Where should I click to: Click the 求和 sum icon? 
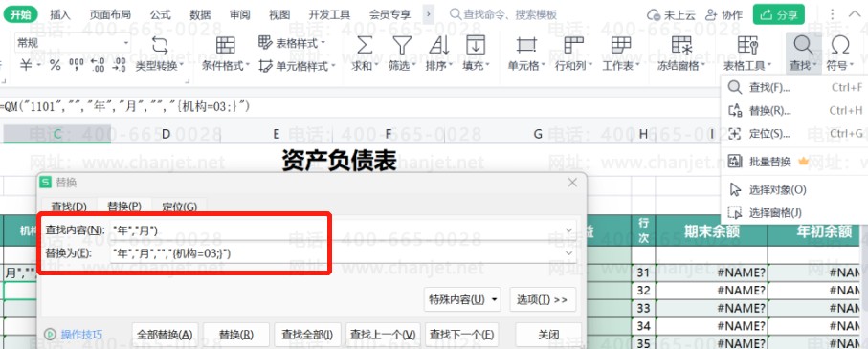[365, 45]
